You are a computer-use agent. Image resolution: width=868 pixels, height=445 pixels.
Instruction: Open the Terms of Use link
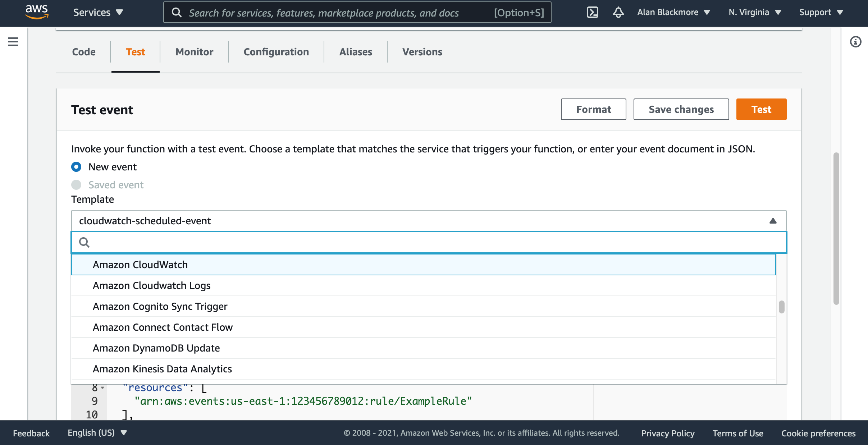[x=738, y=433]
